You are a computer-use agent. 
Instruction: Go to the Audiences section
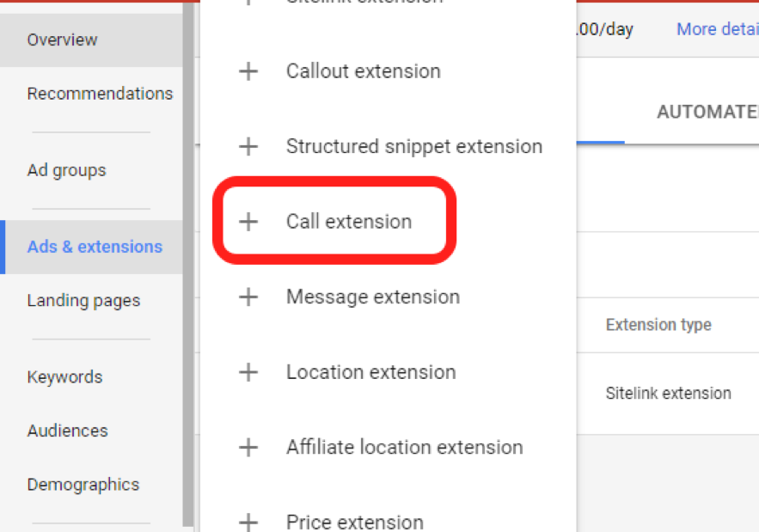(x=67, y=431)
